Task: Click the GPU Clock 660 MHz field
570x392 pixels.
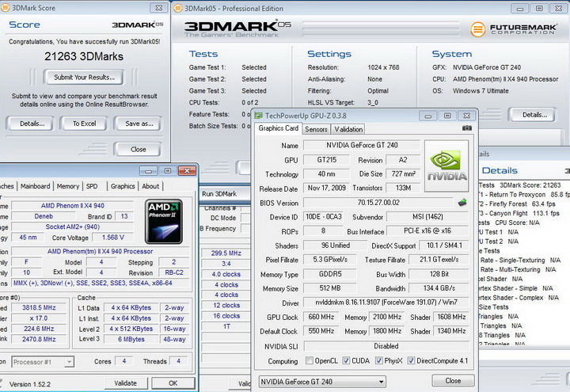Action: [321, 317]
